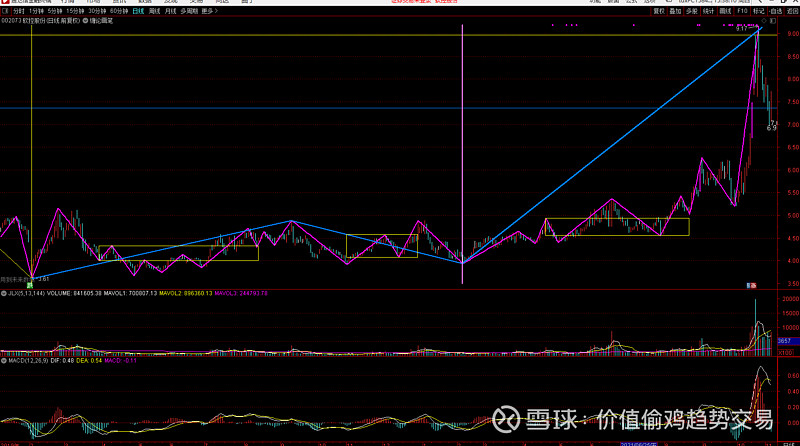Open F10 company info
The image size is (800, 446).
(742, 11)
